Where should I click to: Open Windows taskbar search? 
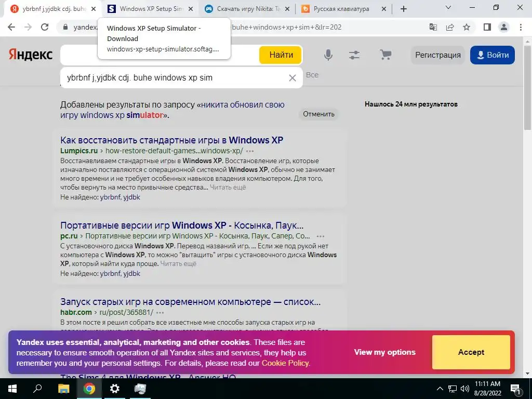tap(37, 389)
